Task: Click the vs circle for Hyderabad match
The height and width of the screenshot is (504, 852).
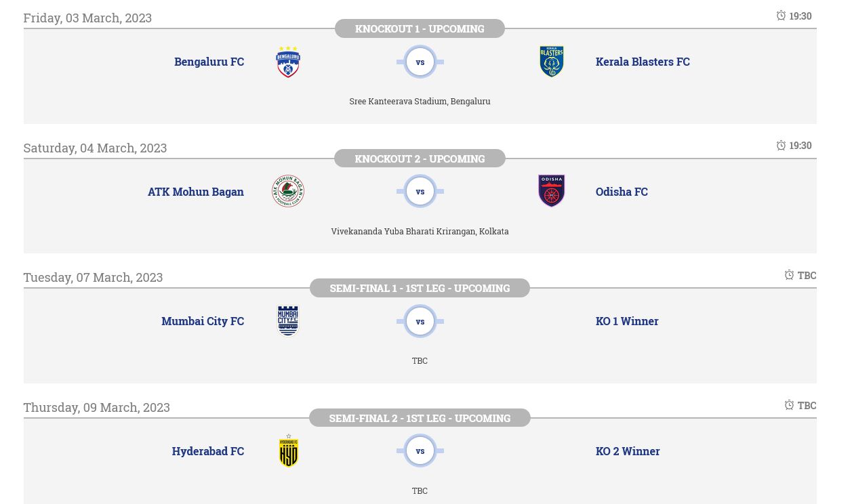Action: point(420,451)
